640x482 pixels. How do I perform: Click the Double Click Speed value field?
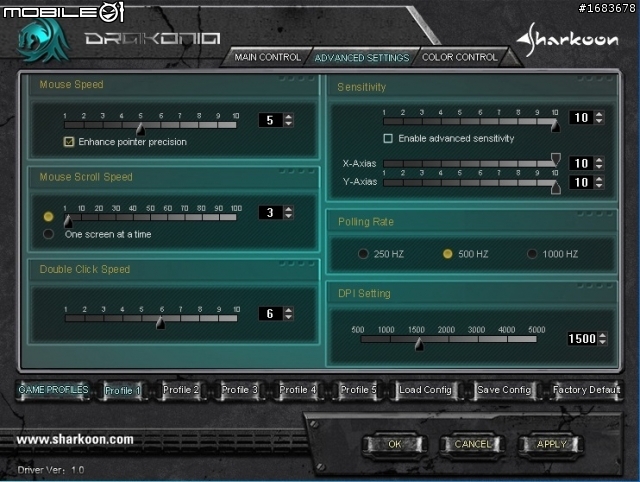(x=271, y=313)
